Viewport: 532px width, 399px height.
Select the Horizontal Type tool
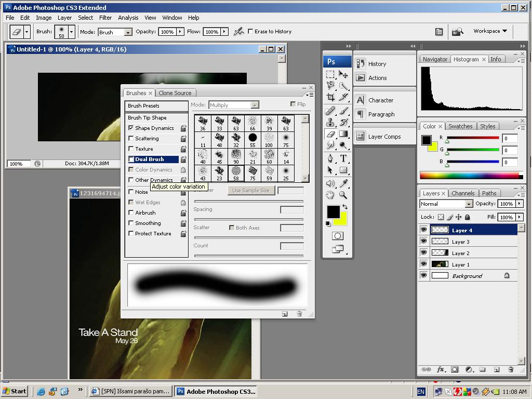[x=343, y=158]
